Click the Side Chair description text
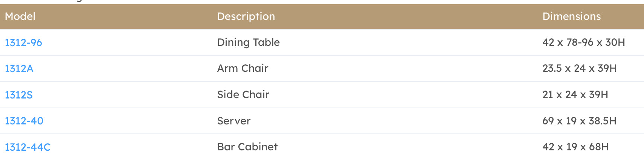The width and height of the screenshot is (644, 159). [x=243, y=95]
